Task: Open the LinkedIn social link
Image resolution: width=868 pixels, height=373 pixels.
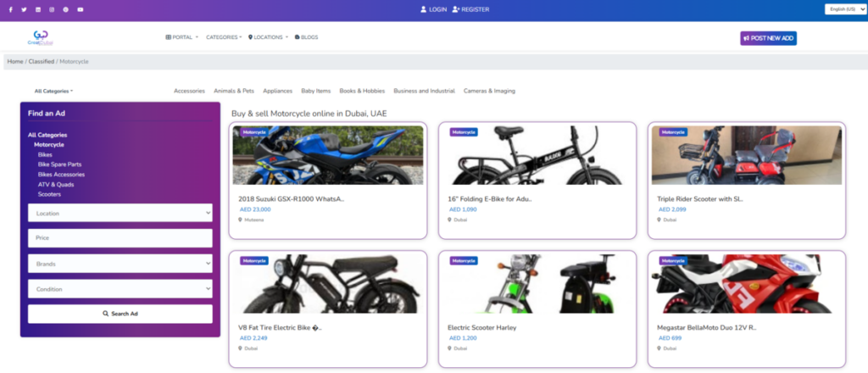Action: point(37,9)
